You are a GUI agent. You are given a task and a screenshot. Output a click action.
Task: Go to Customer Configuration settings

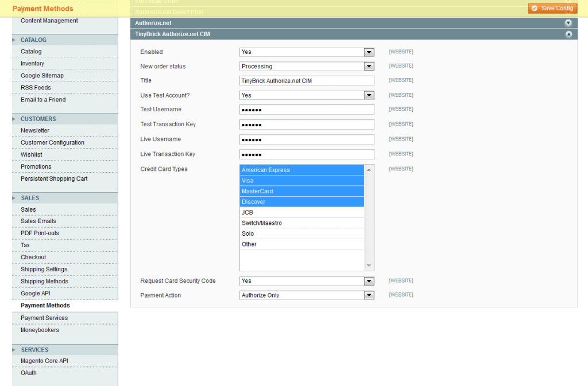[x=52, y=143]
